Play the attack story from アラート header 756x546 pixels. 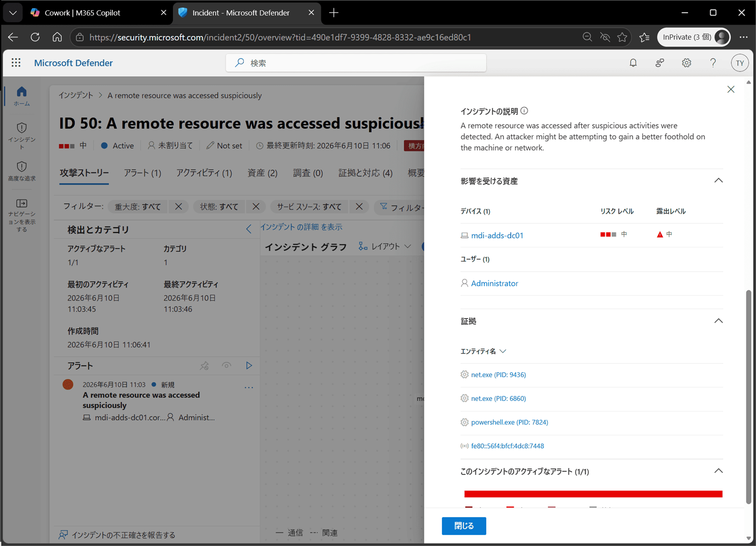[249, 366]
